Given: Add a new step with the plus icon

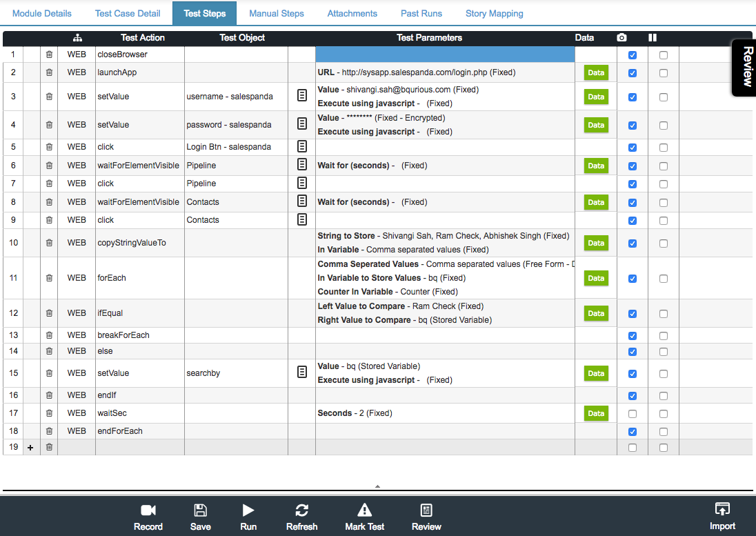Looking at the screenshot, I should tap(30, 448).
